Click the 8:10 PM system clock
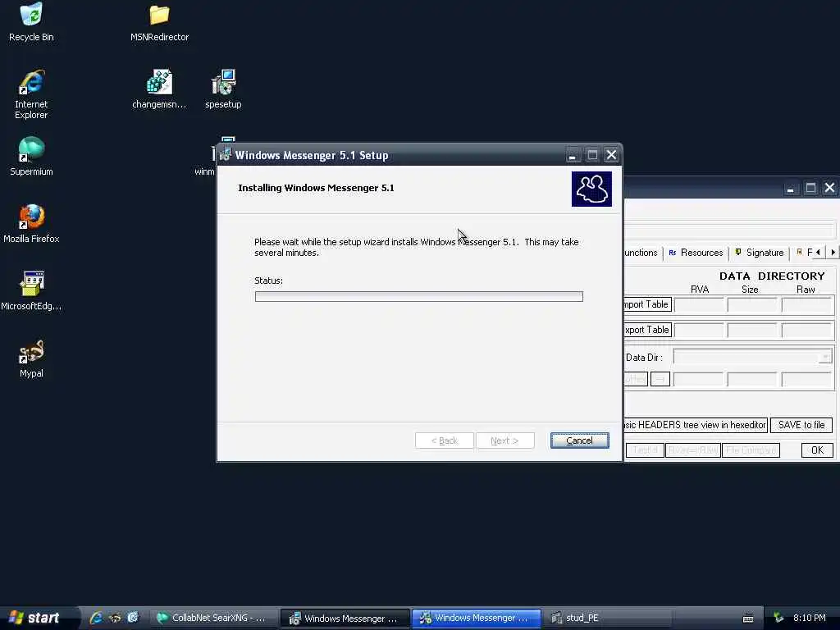This screenshot has height=630, width=840. pyautogui.click(x=810, y=618)
